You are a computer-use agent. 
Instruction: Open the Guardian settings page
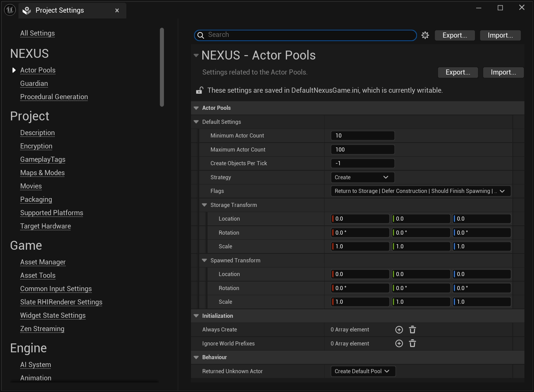coord(34,83)
